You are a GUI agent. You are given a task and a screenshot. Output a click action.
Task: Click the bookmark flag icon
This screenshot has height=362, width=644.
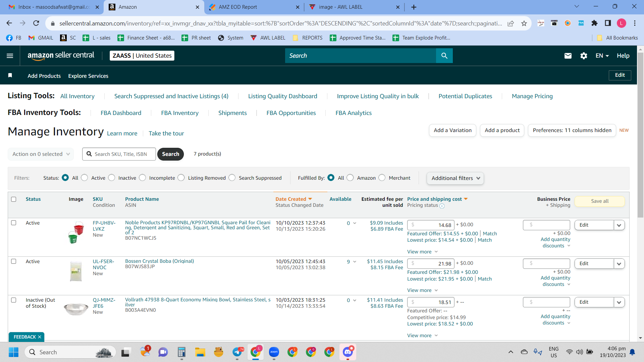coord(10,75)
